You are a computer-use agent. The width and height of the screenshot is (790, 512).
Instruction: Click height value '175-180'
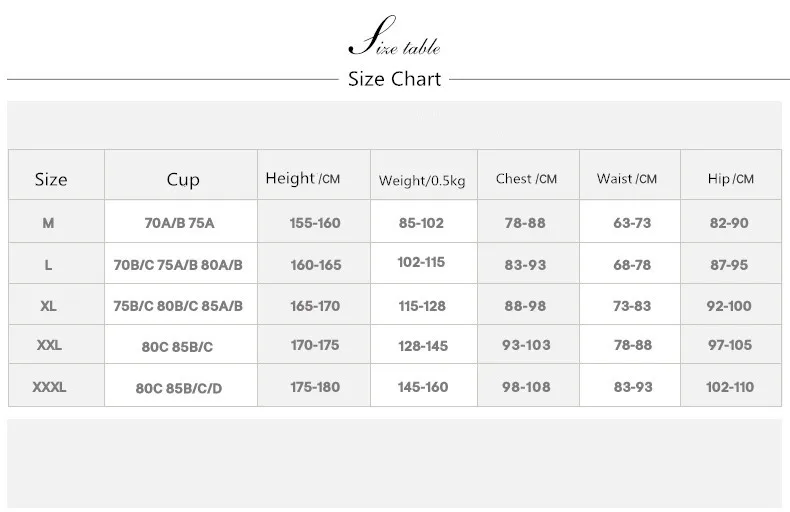315,387
